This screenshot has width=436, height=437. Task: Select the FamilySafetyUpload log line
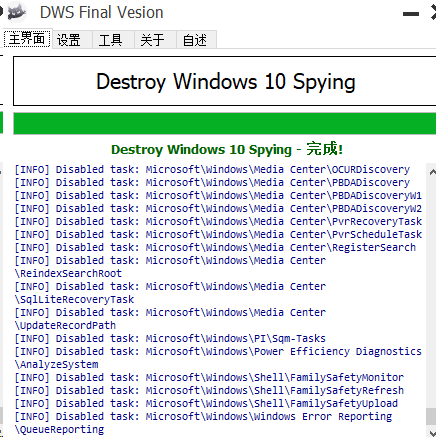[206, 404]
